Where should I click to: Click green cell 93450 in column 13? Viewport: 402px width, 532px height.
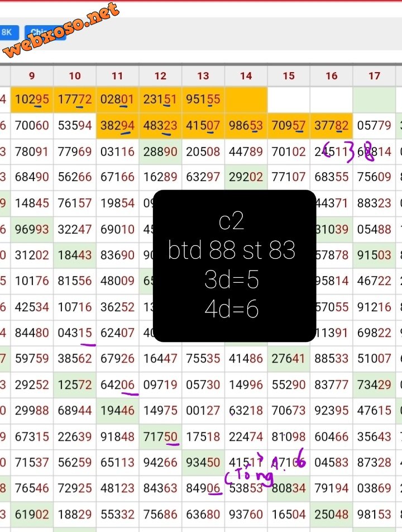click(203, 462)
